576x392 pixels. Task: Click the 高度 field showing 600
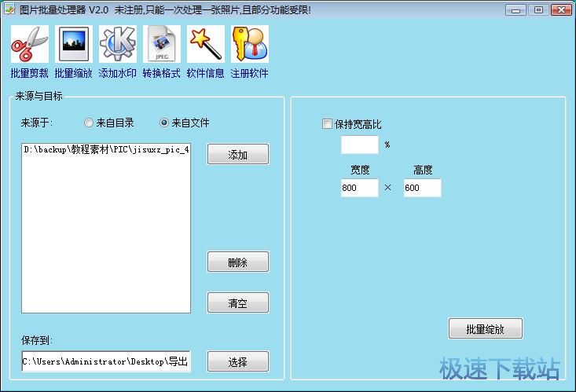(x=423, y=188)
